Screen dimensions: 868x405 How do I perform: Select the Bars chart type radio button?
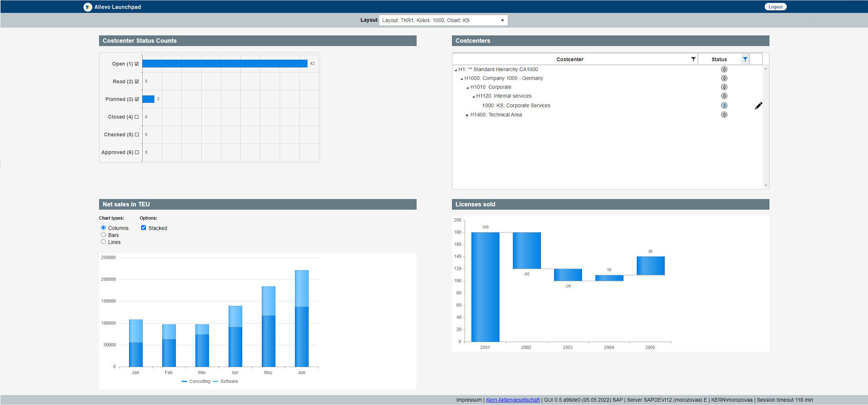(103, 235)
